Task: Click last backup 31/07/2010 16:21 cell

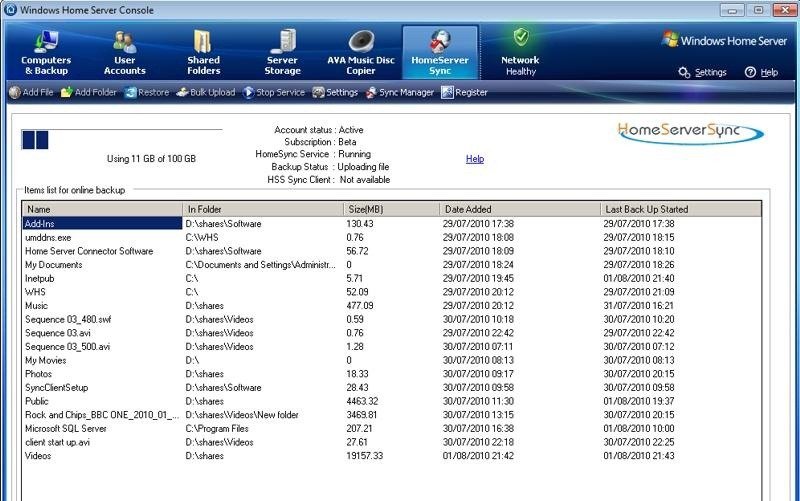Action: 638,306
